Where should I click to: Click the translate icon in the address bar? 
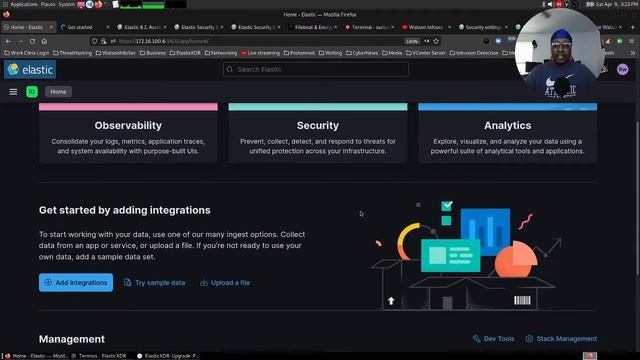point(427,41)
